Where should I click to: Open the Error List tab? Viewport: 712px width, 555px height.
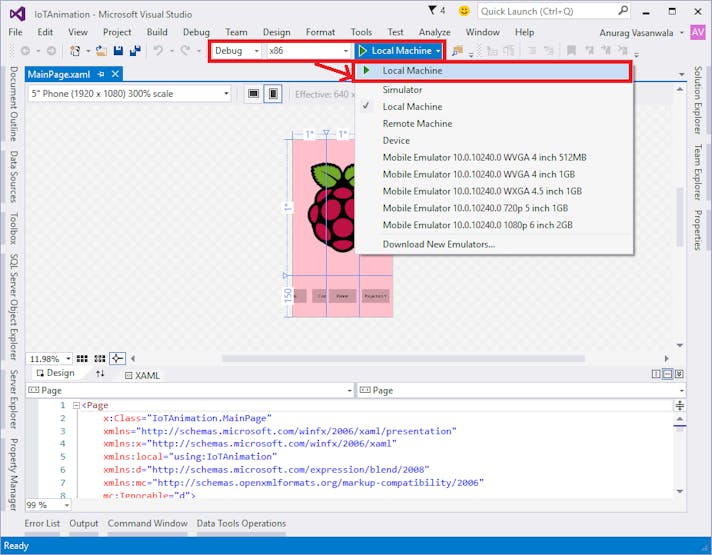point(42,524)
